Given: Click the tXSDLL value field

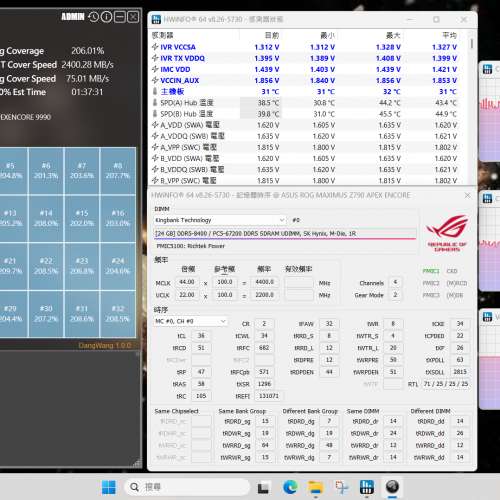Looking at the screenshot, I should pos(460,372).
